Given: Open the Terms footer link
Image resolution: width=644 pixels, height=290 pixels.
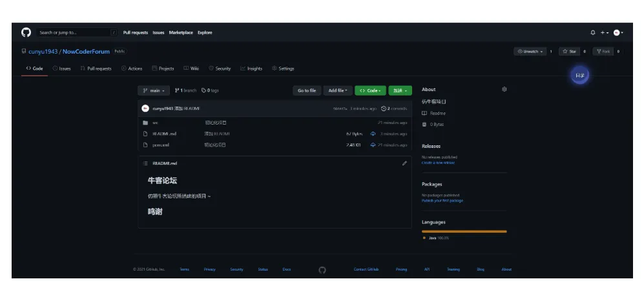Looking at the screenshot, I should (x=184, y=269).
